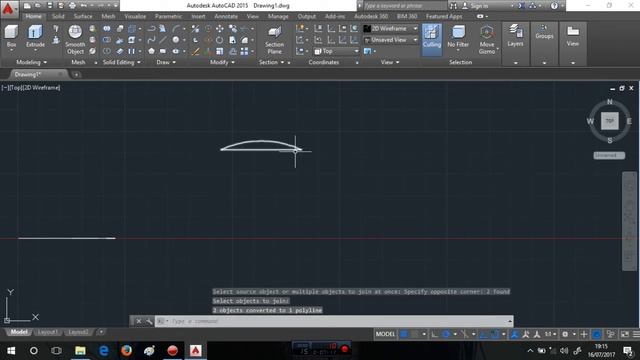This screenshot has height=360, width=640.
Task: Click the status bar customization menu icon
Action: tap(636, 334)
